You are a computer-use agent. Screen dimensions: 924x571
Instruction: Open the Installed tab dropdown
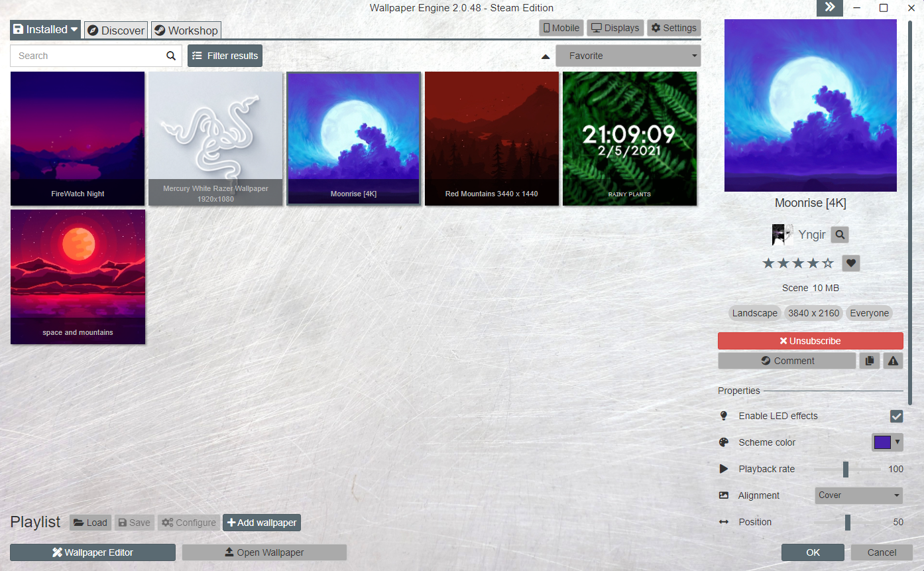pyautogui.click(x=45, y=30)
